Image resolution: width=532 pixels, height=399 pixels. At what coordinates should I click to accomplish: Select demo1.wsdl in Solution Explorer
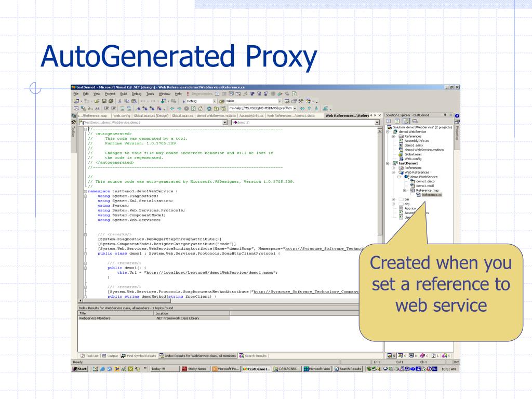425,186
